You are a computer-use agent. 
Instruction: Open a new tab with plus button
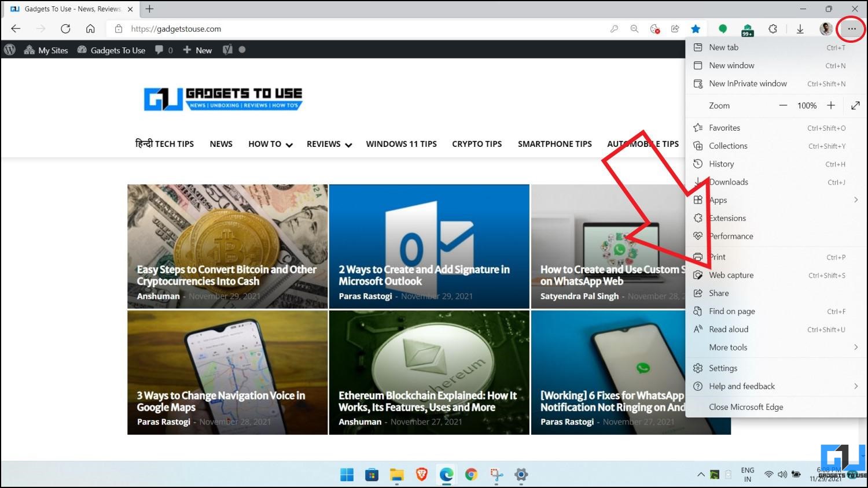click(150, 9)
